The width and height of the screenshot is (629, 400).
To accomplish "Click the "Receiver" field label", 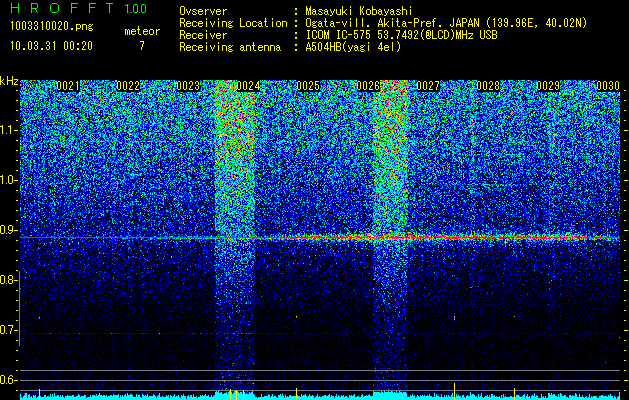I will pyautogui.click(x=203, y=35).
